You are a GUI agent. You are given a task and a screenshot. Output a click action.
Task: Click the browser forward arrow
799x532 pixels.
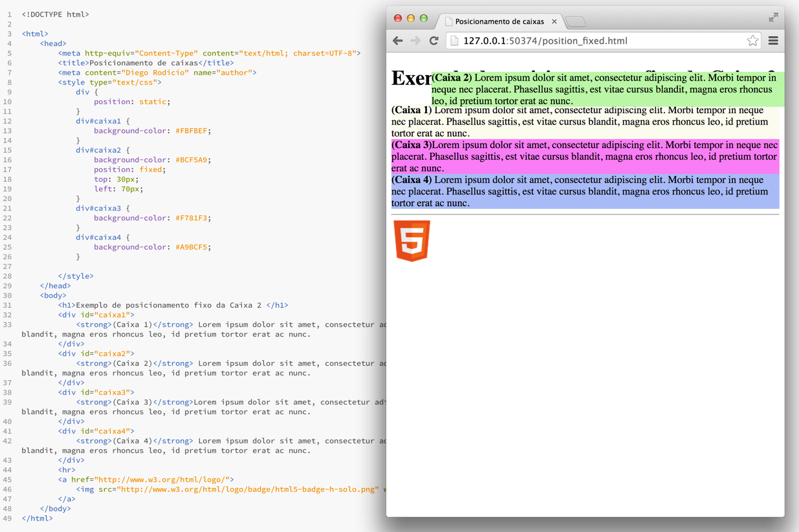415,41
